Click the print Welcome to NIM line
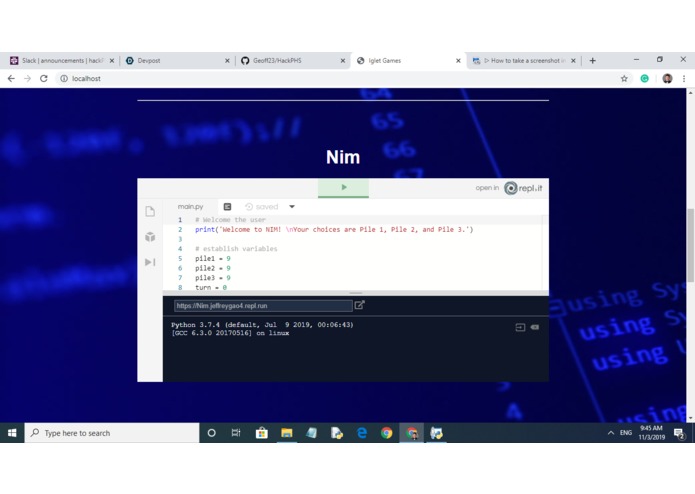Viewport: 695px width, 494px height. (334, 229)
